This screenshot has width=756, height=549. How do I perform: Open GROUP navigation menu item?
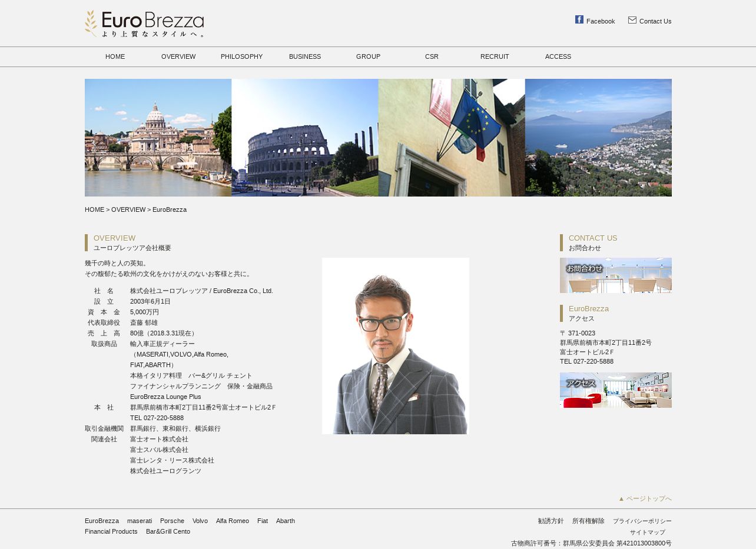(369, 56)
